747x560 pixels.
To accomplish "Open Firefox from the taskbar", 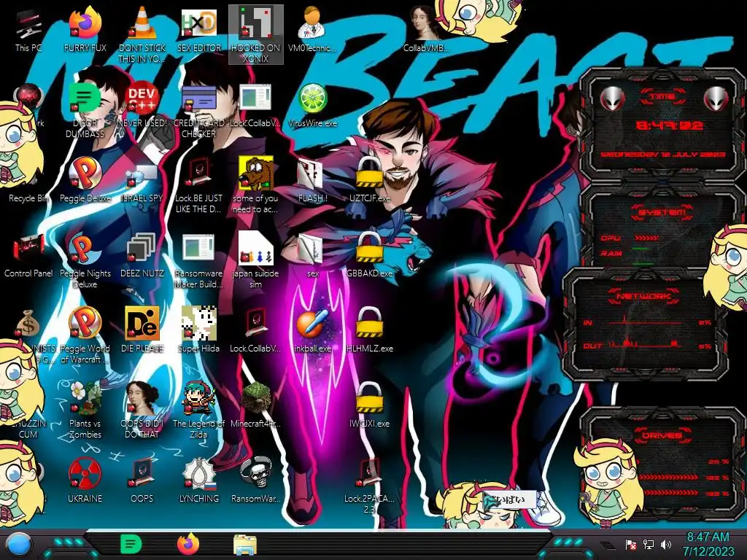I will (x=188, y=544).
